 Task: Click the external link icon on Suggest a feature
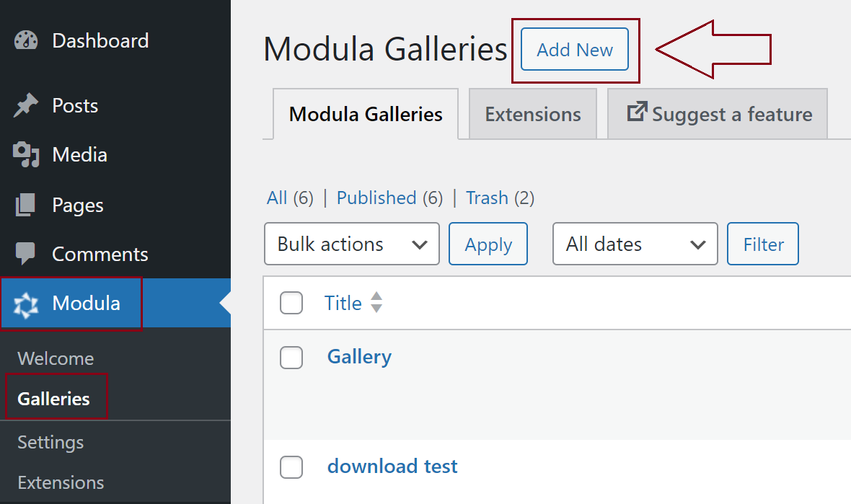coord(636,112)
